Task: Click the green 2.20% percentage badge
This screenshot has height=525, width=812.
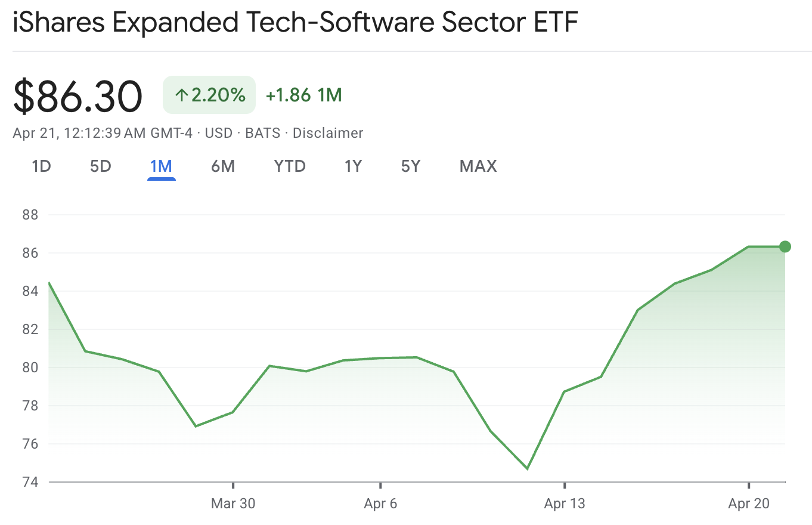Action: coord(209,94)
